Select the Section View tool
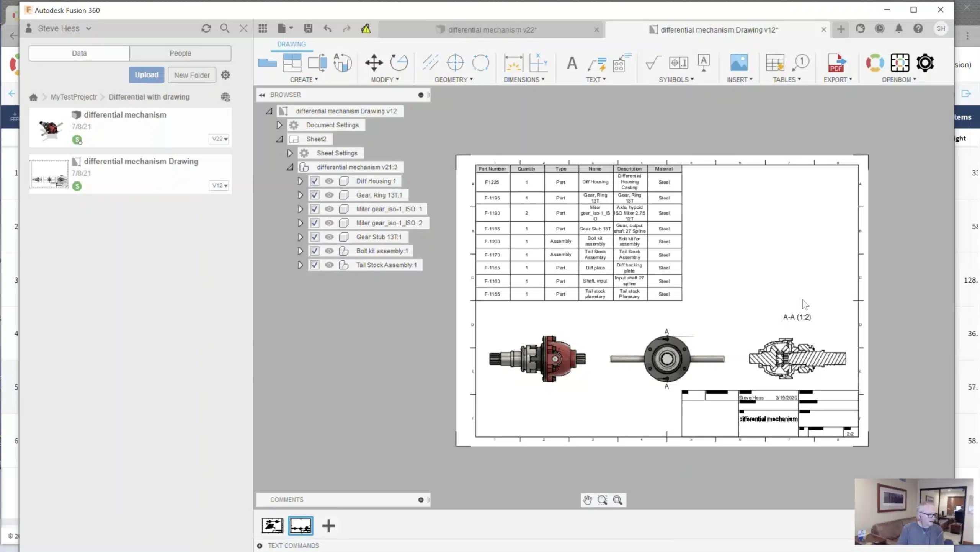 [x=317, y=63]
